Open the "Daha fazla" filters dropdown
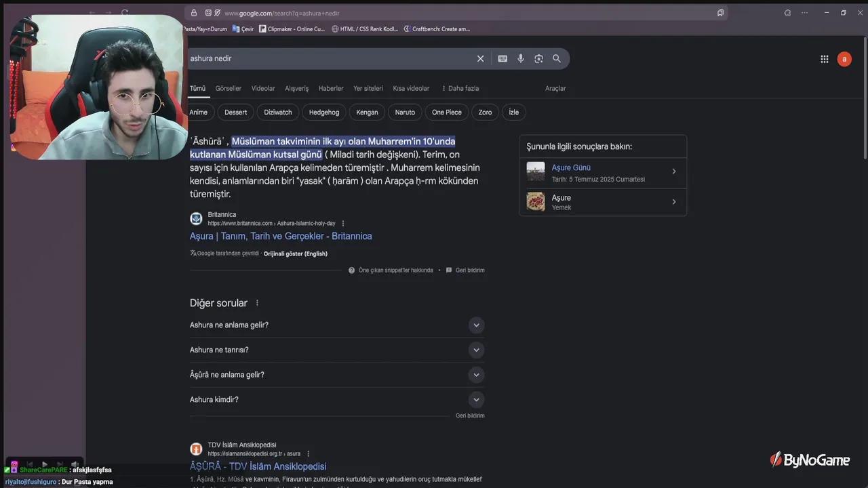 [x=460, y=88]
